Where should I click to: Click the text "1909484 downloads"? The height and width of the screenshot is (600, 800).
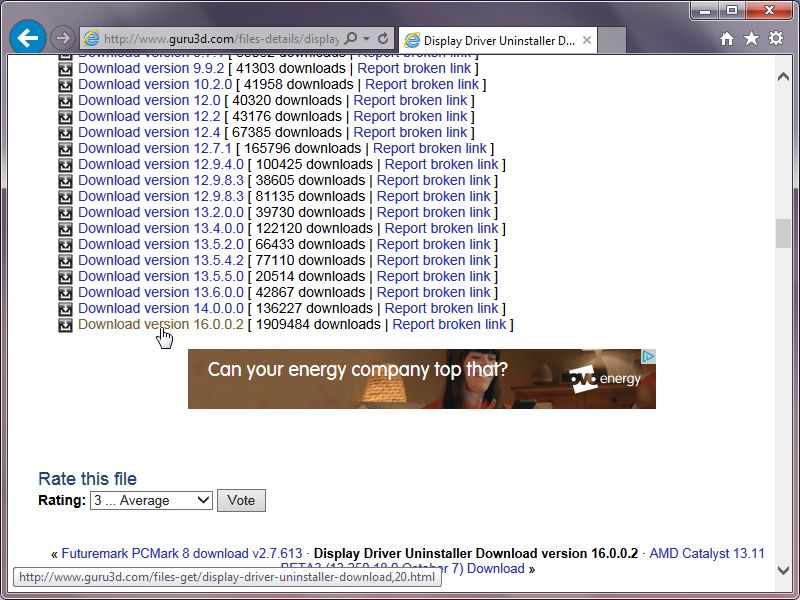click(x=318, y=324)
